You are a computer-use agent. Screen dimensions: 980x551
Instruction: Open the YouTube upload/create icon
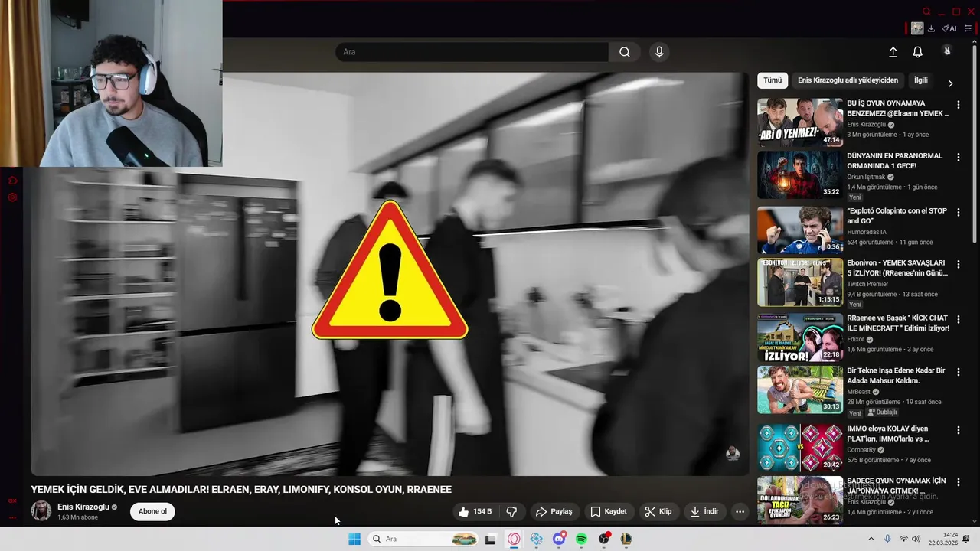click(x=893, y=52)
